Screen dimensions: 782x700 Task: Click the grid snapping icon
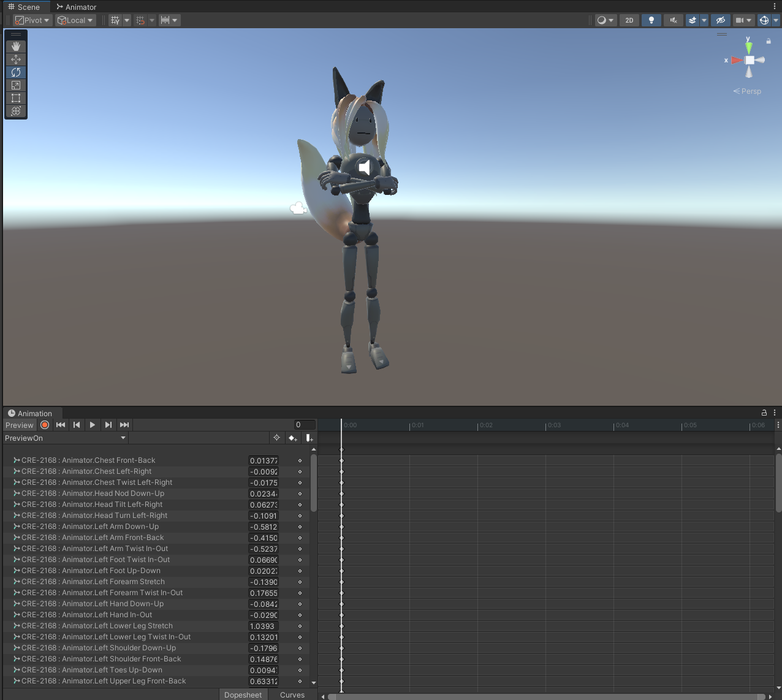(140, 20)
